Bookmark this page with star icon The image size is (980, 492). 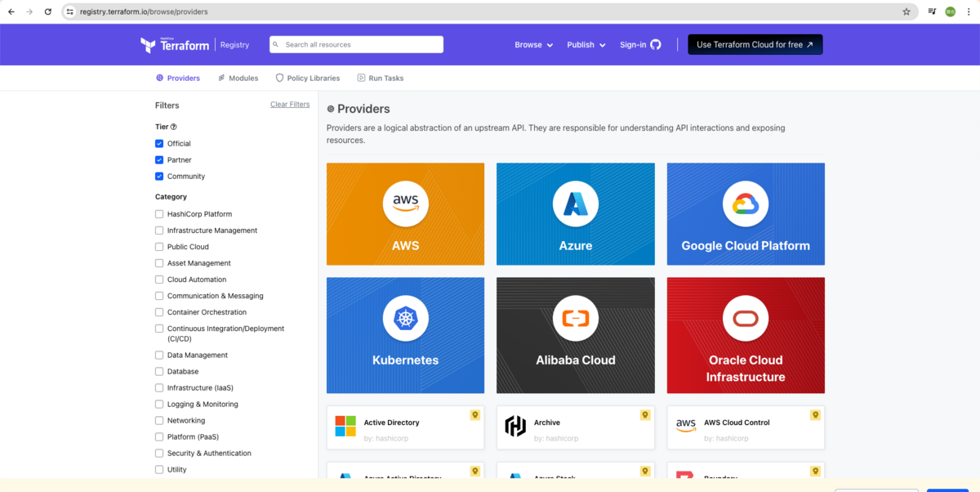[906, 12]
